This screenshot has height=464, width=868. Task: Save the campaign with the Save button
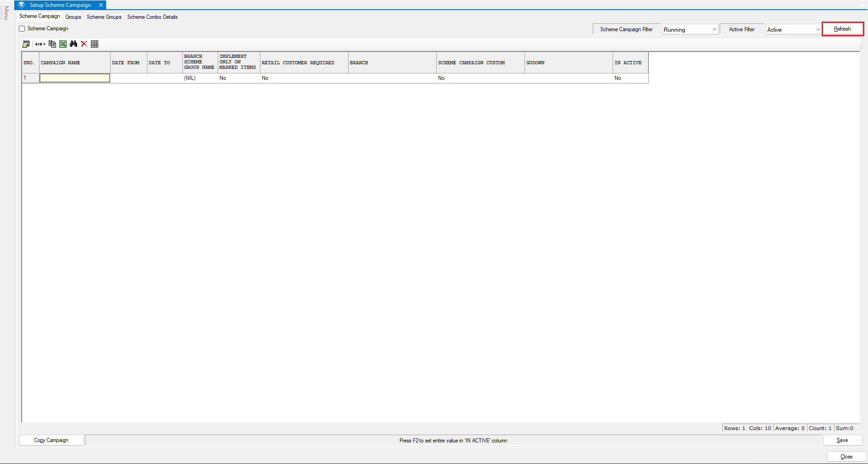point(842,440)
